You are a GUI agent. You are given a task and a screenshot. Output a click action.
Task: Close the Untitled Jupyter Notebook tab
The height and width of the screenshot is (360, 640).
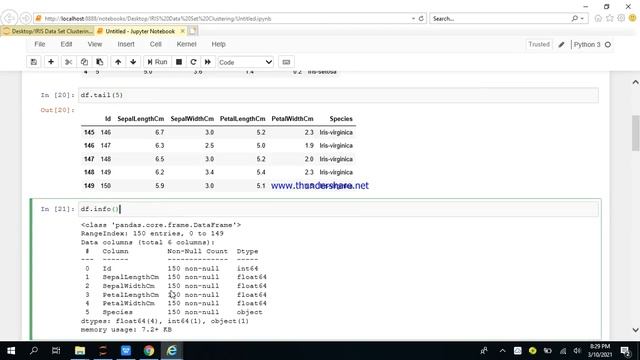(x=182, y=31)
